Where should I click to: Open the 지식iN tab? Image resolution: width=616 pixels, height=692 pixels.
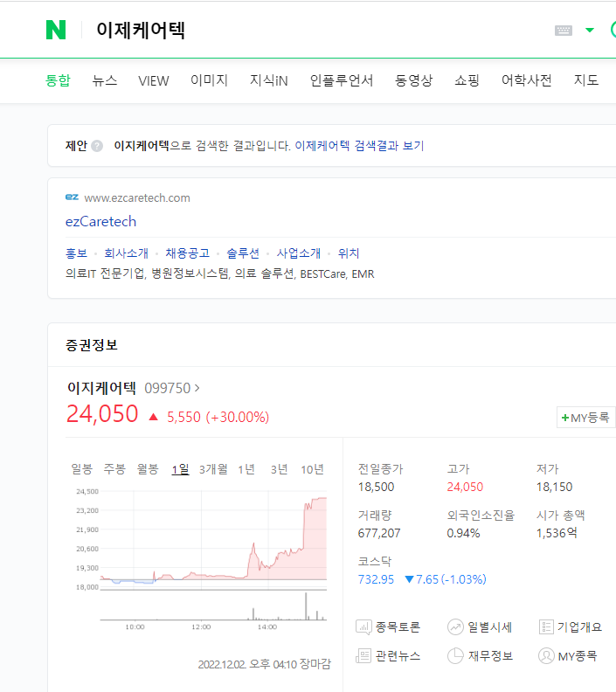click(x=269, y=80)
